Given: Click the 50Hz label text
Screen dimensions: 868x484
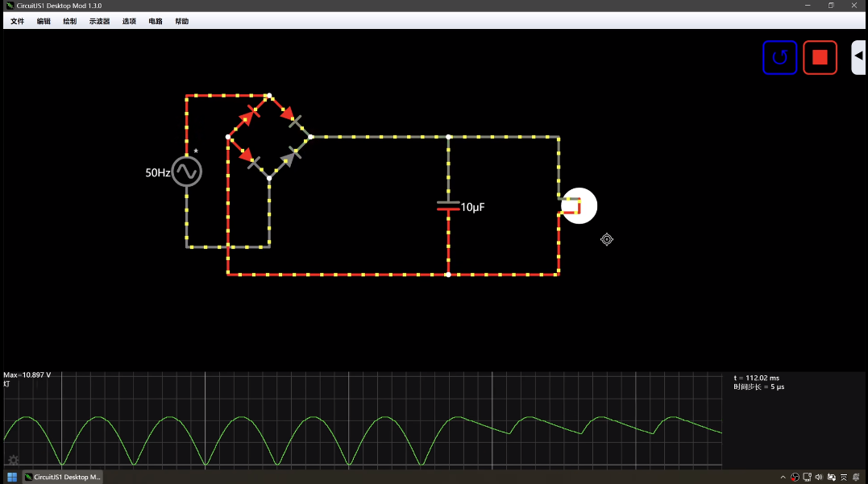Looking at the screenshot, I should (x=158, y=172).
